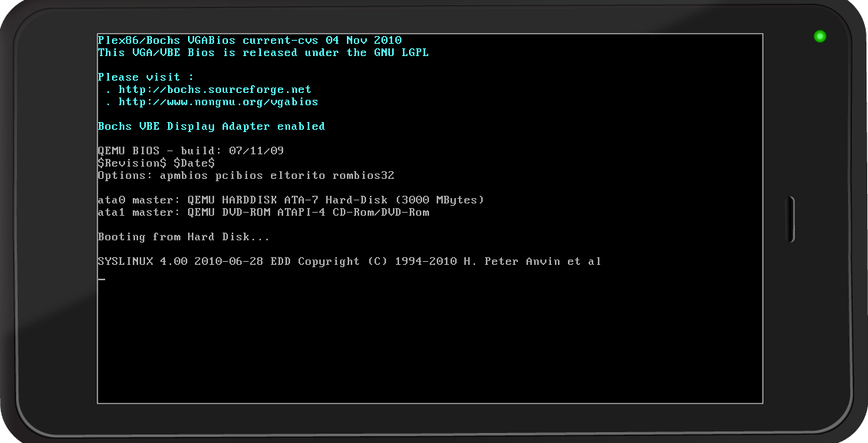The image size is (868, 443).
Task: Click the 'Please visit :' text
Action: click(146, 78)
